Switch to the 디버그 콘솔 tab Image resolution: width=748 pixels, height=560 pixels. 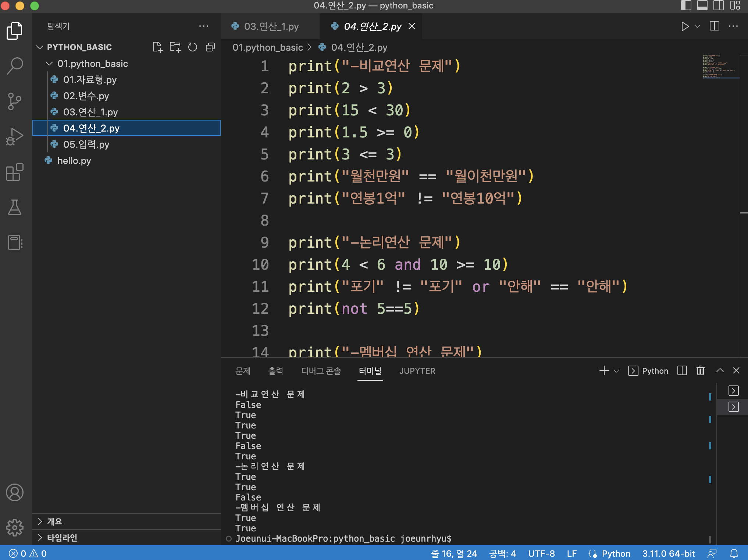pyautogui.click(x=321, y=371)
